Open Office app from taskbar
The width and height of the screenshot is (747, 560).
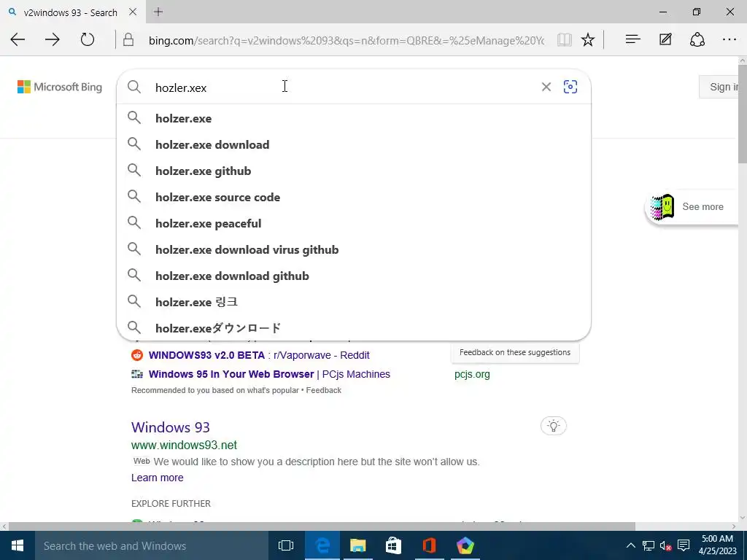click(x=429, y=545)
